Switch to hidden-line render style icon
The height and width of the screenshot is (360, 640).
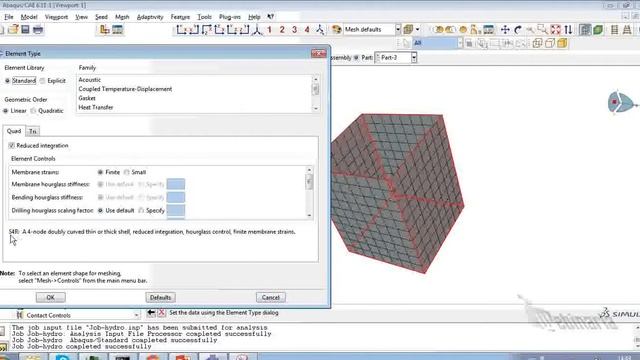click(x=550, y=43)
